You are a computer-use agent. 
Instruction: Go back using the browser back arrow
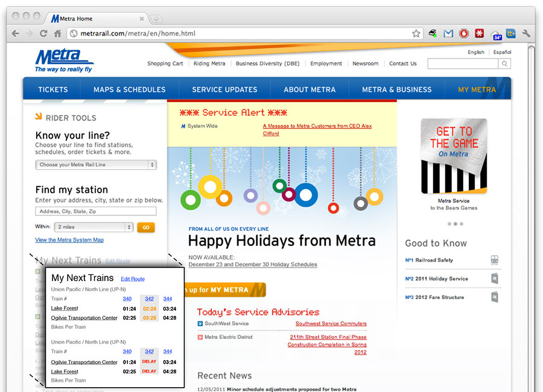(x=15, y=34)
